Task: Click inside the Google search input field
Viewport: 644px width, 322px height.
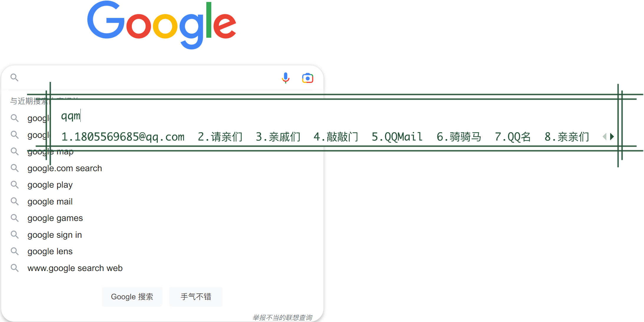Action: (147, 78)
